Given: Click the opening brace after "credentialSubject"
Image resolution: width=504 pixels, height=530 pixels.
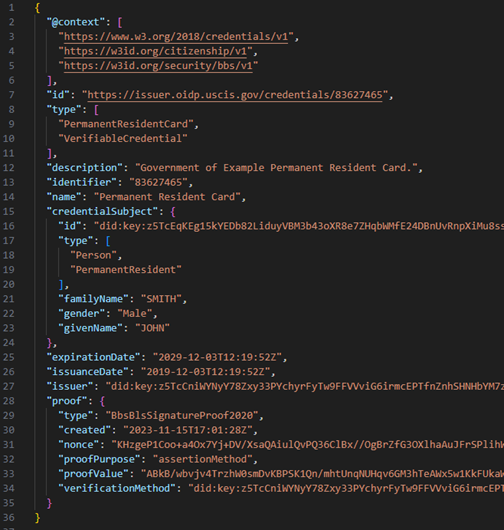Looking at the screenshot, I should tap(173, 212).
